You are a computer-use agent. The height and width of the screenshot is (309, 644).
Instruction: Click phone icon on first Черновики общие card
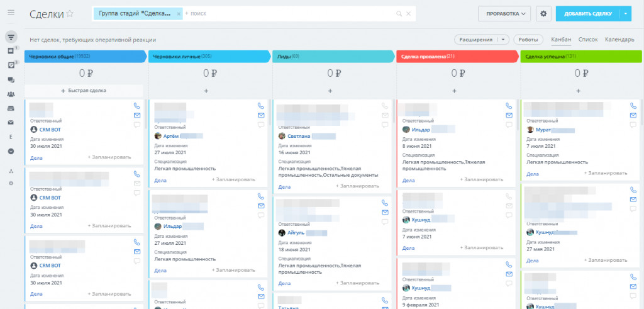pos(136,106)
